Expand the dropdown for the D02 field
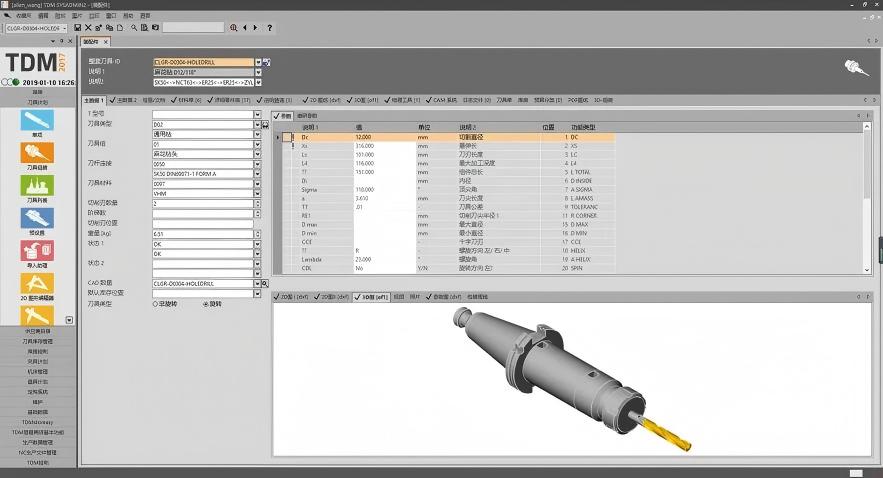Viewport: 883px width, 478px height. 257,124
